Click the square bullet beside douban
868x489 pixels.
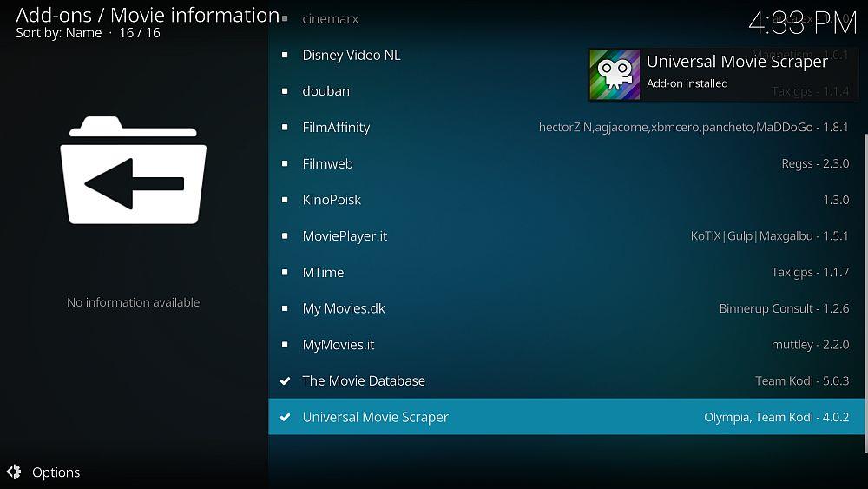pyautogui.click(x=285, y=91)
